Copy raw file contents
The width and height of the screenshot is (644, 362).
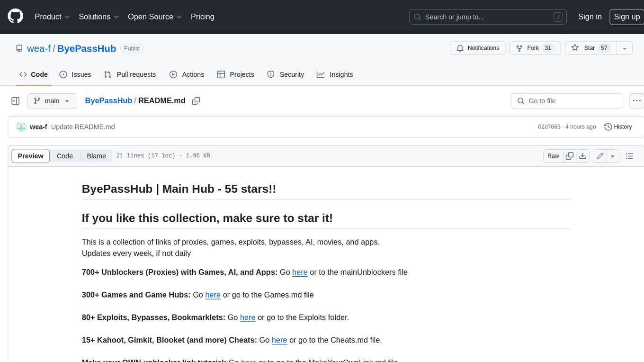point(570,156)
